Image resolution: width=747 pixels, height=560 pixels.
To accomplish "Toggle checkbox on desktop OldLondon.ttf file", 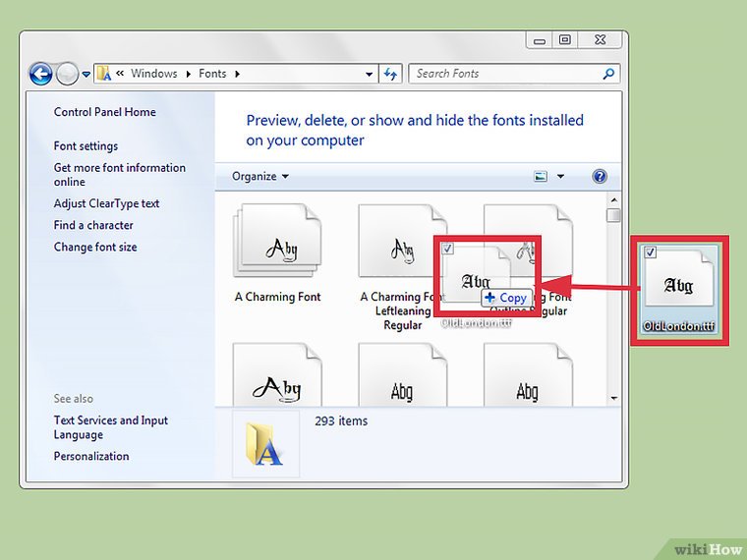I will (x=650, y=252).
